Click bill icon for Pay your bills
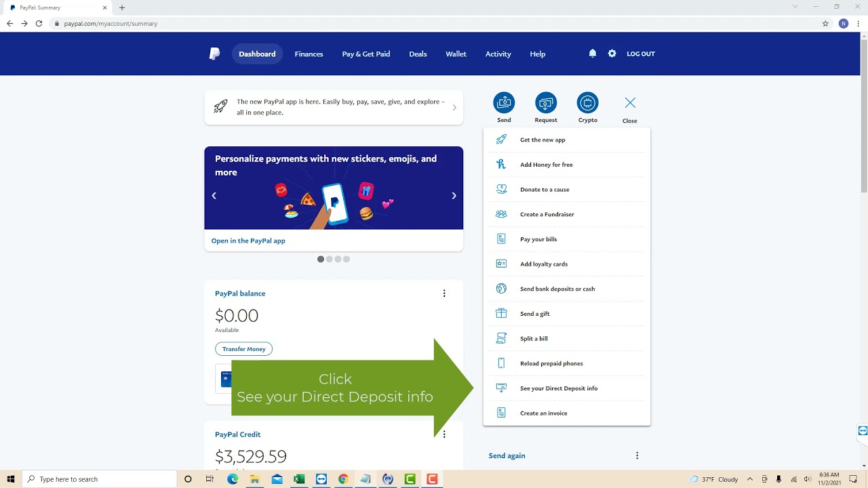Viewport: 868px width, 488px height. tap(501, 239)
